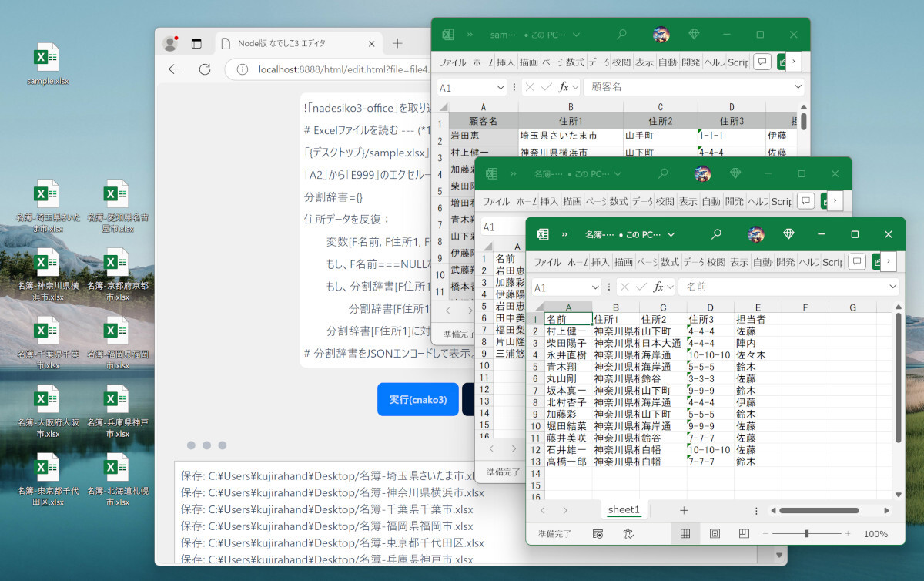Open the ファイル tab in the front Excel
The width and height of the screenshot is (924, 581).
pyautogui.click(x=547, y=262)
